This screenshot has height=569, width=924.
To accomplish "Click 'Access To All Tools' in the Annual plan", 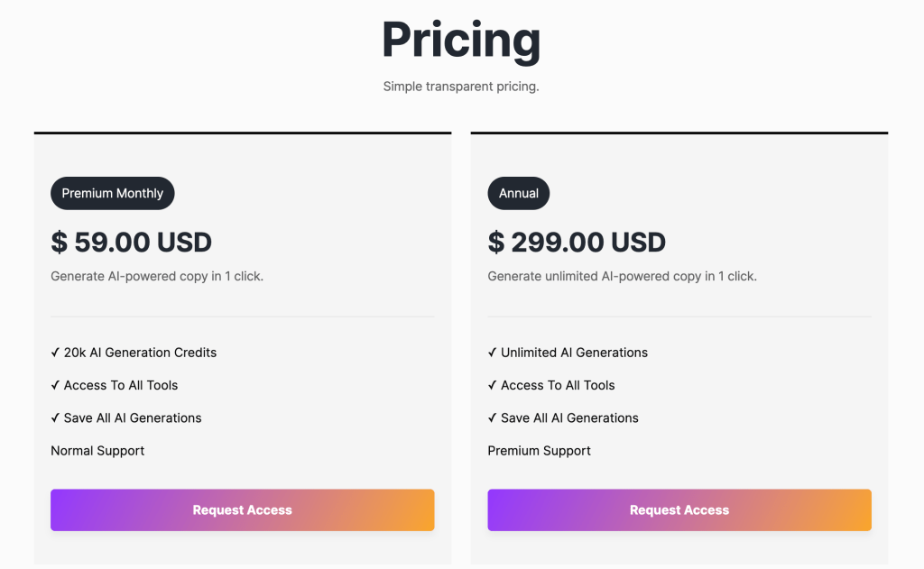I will point(558,385).
